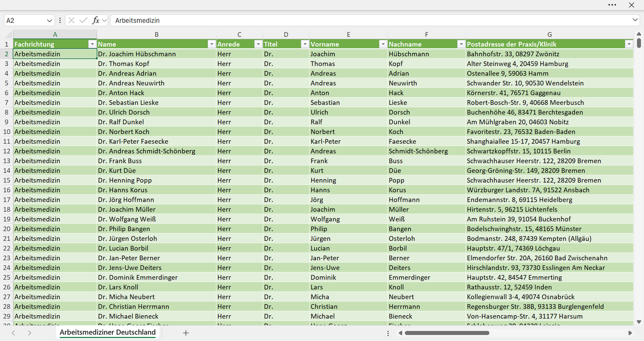The width and height of the screenshot is (644, 341).
Task: Open the Nachname column filter dropdown
Action: 461,44
